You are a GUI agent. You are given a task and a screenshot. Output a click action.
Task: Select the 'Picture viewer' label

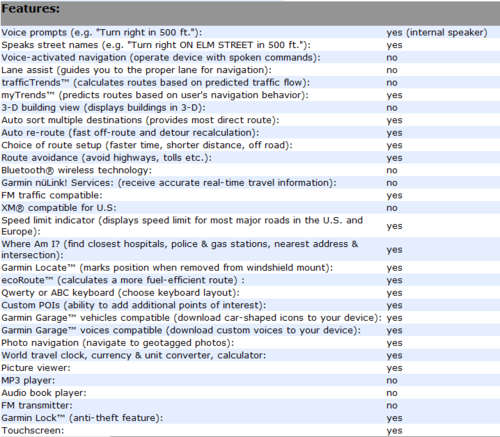[x=36, y=368]
